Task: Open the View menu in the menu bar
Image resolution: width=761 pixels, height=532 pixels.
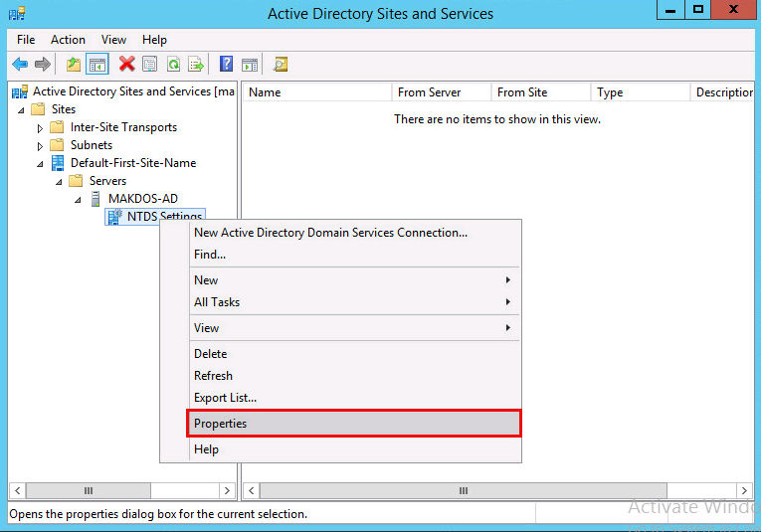Action: point(113,40)
